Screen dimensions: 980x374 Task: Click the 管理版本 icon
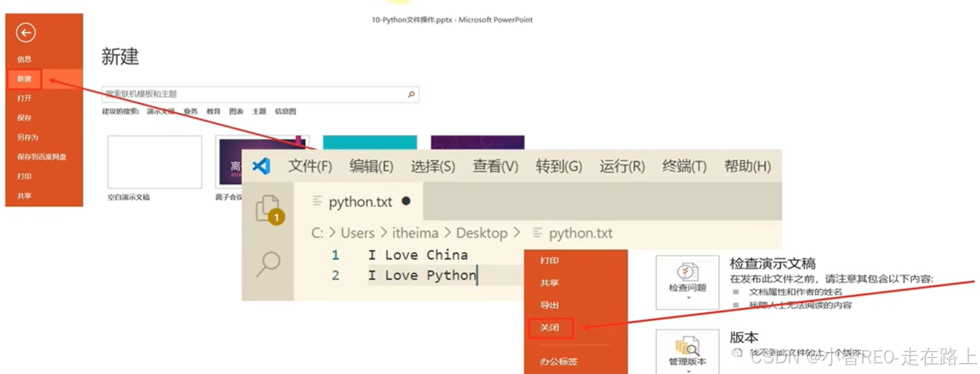pyautogui.click(x=687, y=347)
